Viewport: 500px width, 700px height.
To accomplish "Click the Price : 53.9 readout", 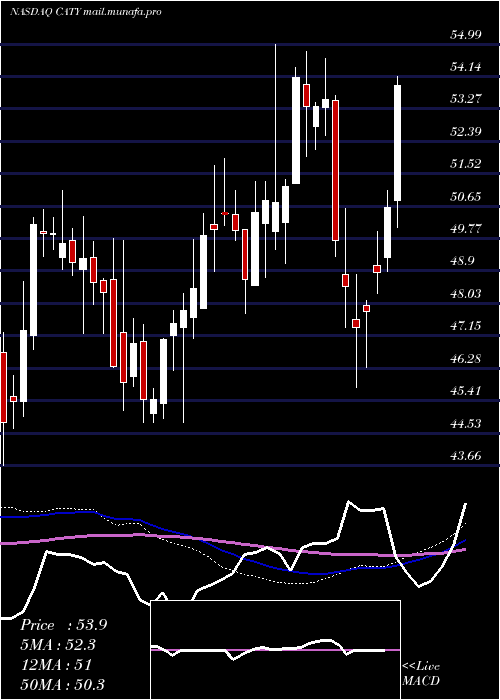I will pos(63,625).
